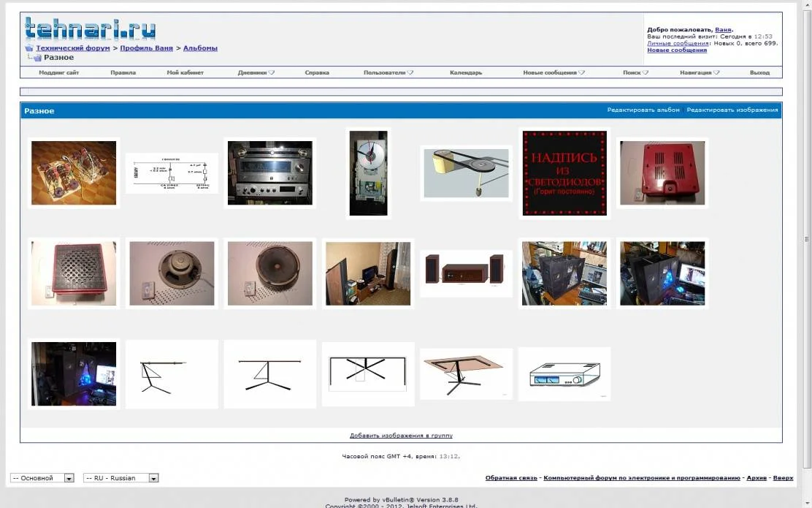Click Редактировать альбом link
812x508 pixels.
[643, 110]
